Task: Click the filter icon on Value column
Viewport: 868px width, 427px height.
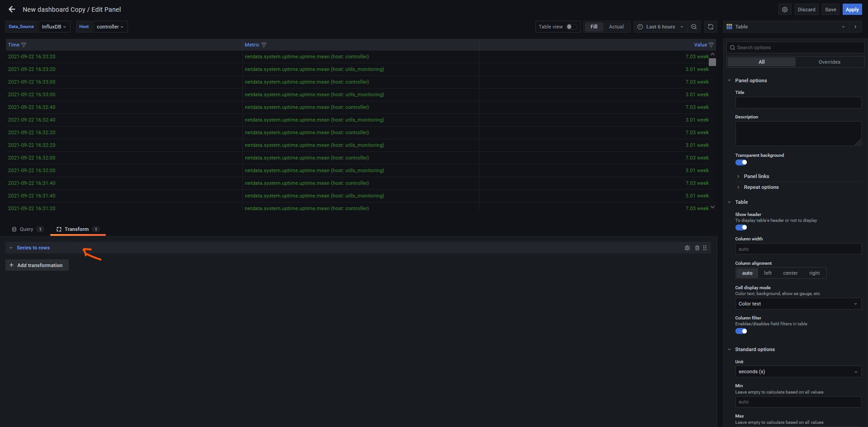Action: pyautogui.click(x=711, y=45)
